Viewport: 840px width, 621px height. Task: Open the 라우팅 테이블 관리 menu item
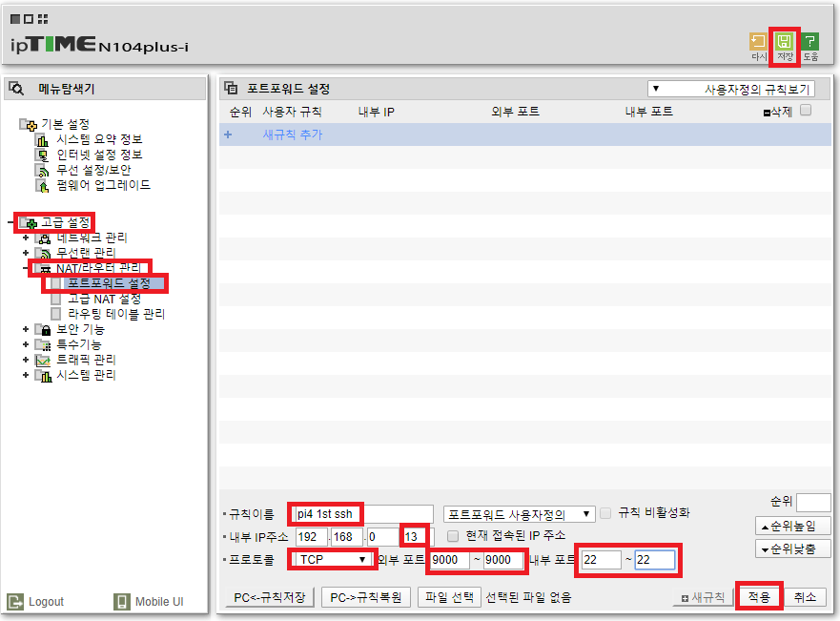(x=116, y=314)
